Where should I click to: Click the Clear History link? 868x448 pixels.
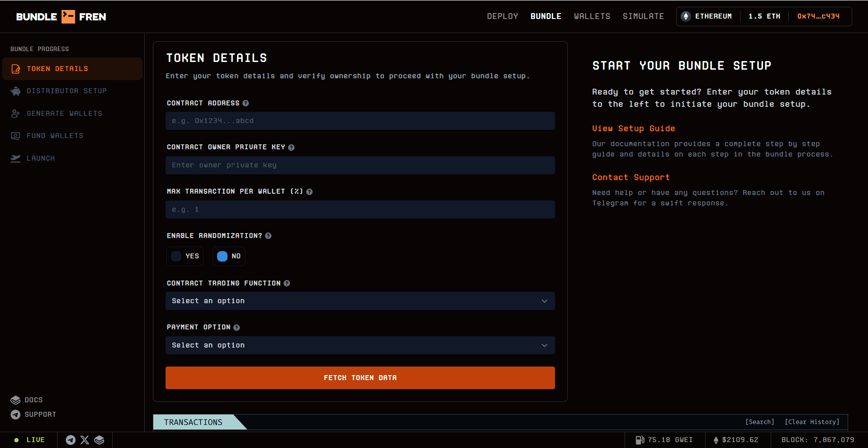(812, 422)
